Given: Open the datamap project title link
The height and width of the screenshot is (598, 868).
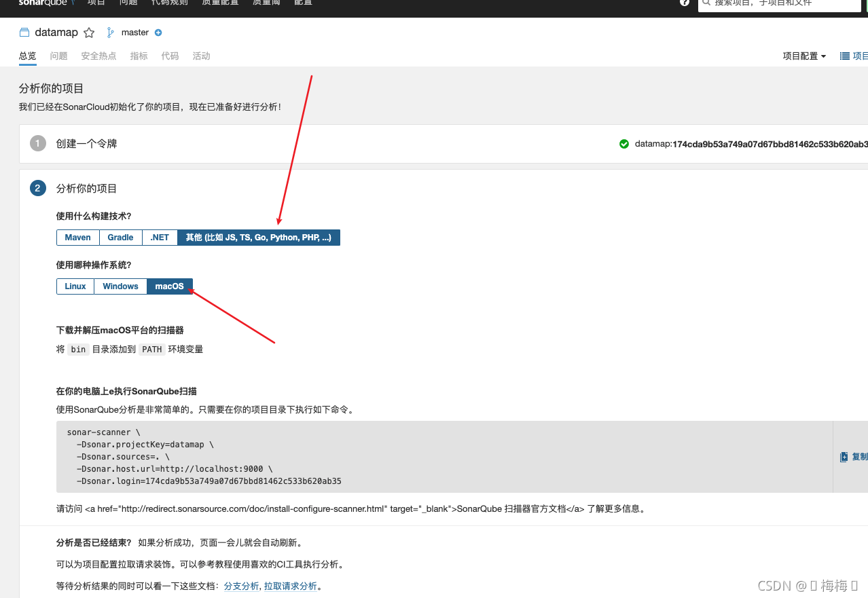Looking at the screenshot, I should click(56, 33).
